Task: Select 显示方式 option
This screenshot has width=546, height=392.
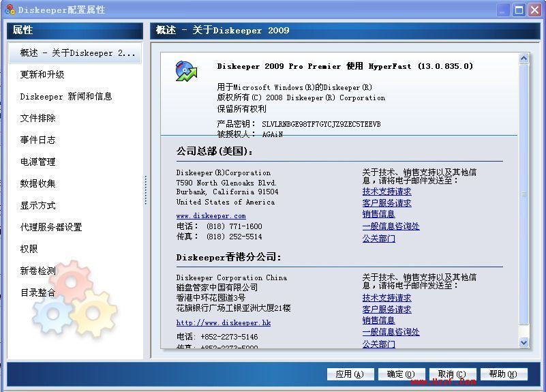Action: pyautogui.click(x=37, y=205)
